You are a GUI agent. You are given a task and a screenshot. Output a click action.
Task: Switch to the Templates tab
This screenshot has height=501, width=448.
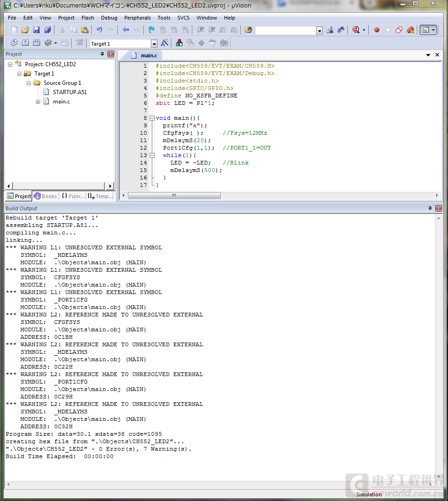point(100,196)
